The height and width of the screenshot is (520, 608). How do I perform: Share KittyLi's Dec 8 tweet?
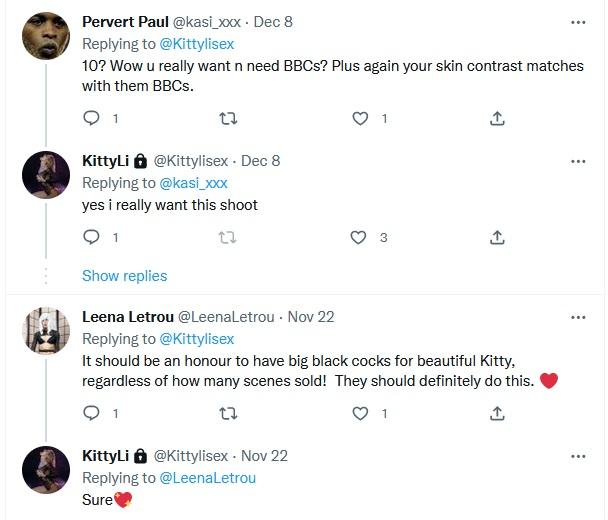click(x=497, y=237)
